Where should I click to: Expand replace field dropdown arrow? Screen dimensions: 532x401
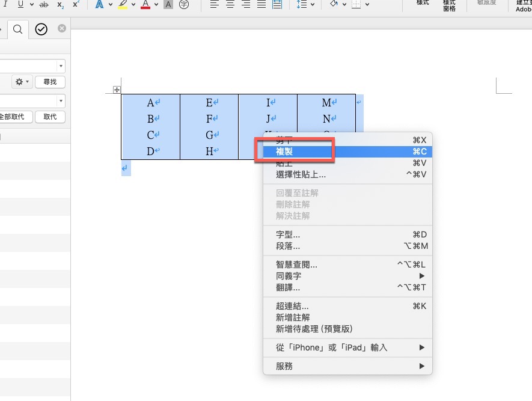tap(61, 101)
